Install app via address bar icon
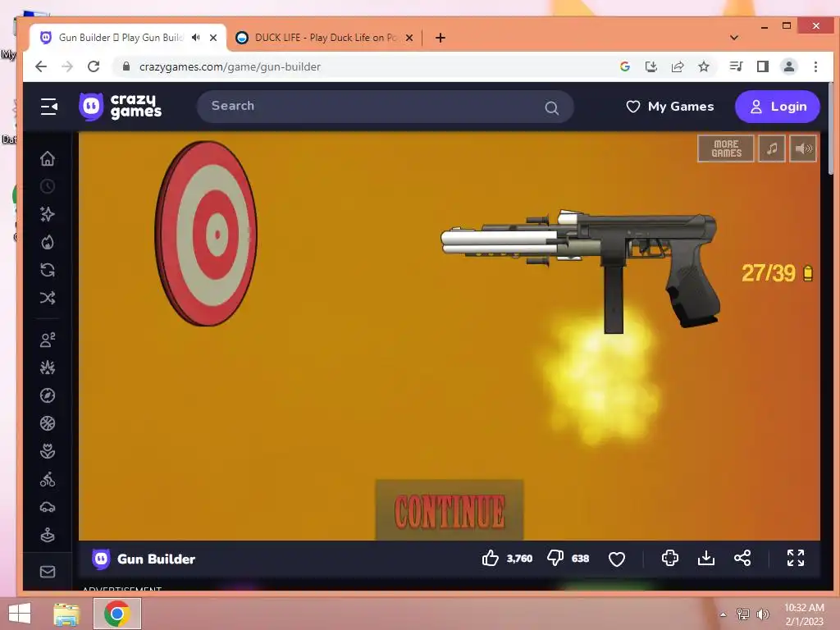The image size is (840, 630). click(651, 66)
